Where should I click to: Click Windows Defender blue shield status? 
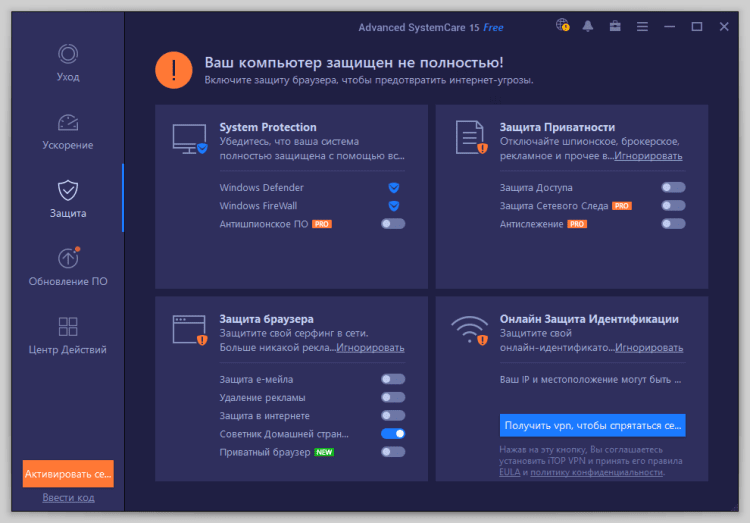[x=394, y=188]
